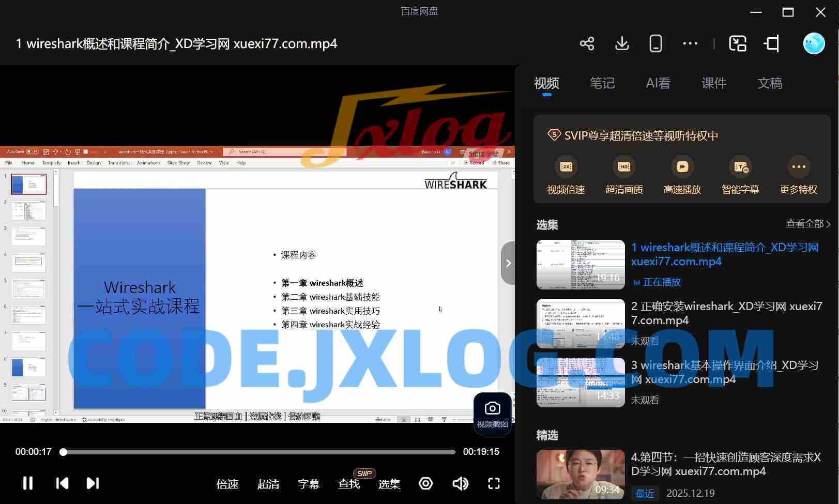Viewport: 839px width, 504px height.
Task: Switch to the 课件 tab
Action: click(714, 83)
